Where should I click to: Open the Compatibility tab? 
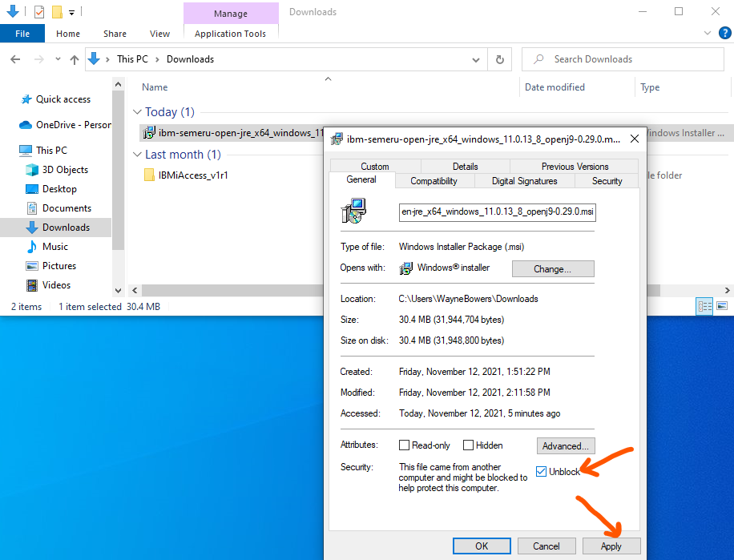434,181
